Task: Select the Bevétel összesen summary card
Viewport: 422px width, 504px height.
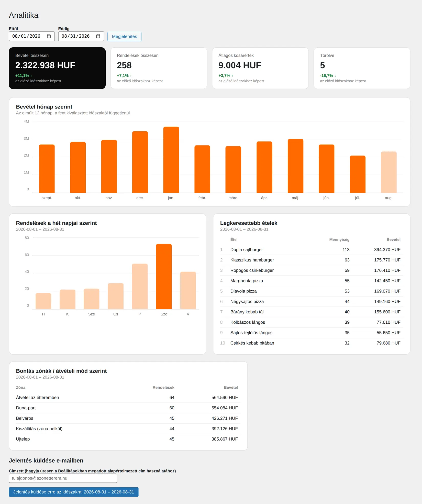Action: 57,68
